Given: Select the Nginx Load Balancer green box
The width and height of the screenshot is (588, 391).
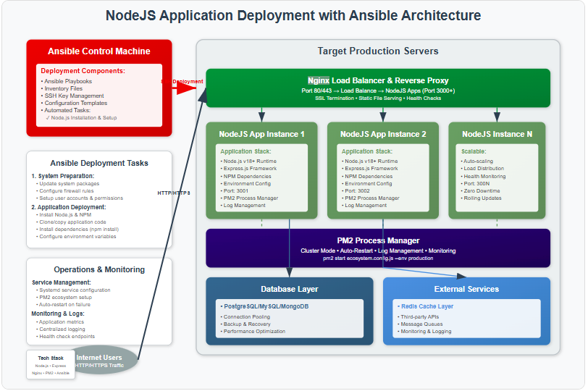Looking at the screenshot, I should tap(377, 88).
